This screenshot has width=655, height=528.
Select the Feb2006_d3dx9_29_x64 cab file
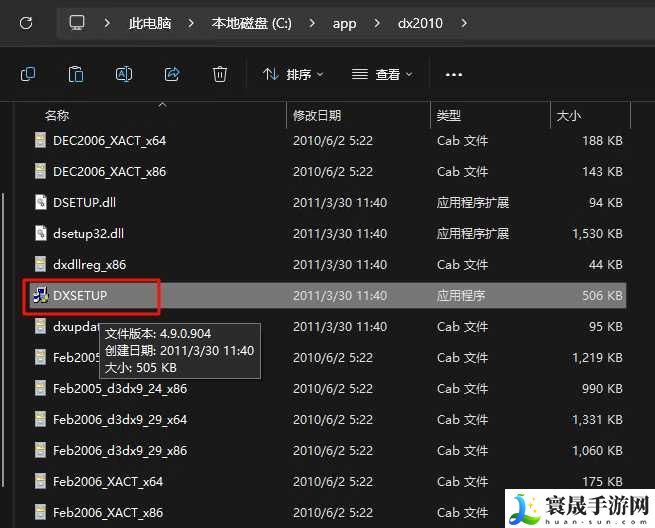(x=119, y=420)
